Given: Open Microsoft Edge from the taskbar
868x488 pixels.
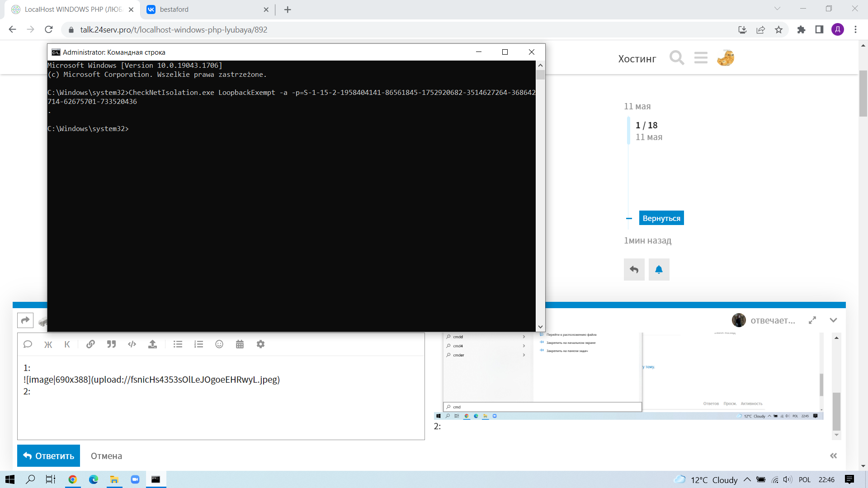Looking at the screenshot, I should coord(94,479).
